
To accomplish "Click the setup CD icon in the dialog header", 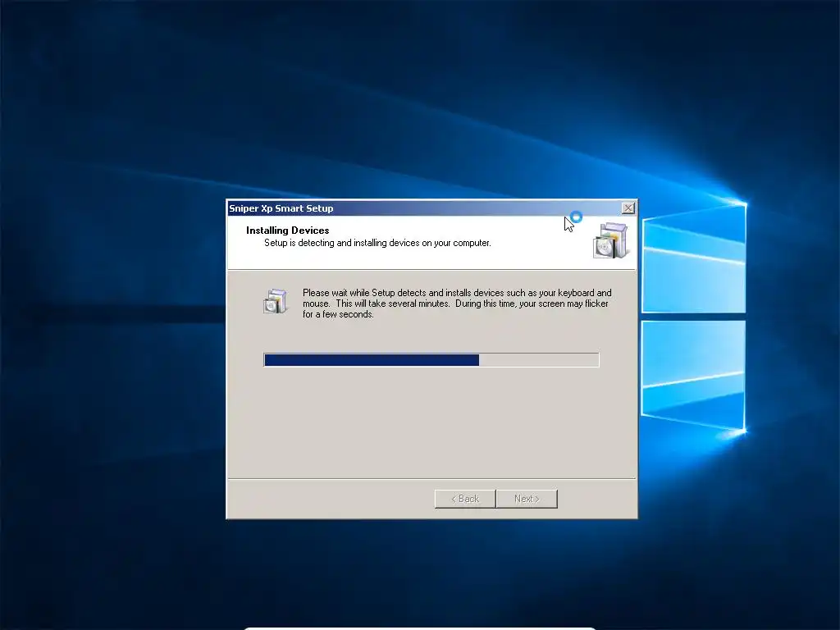I will (x=610, y=240).
